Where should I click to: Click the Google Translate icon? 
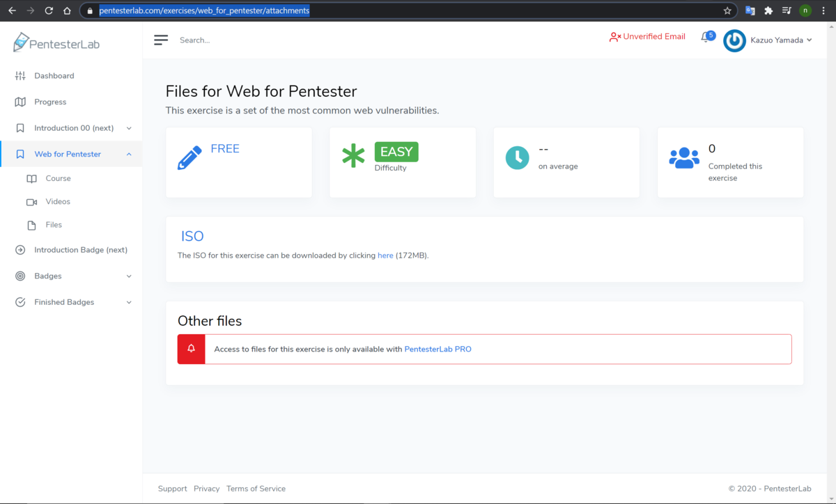[750, 10]
